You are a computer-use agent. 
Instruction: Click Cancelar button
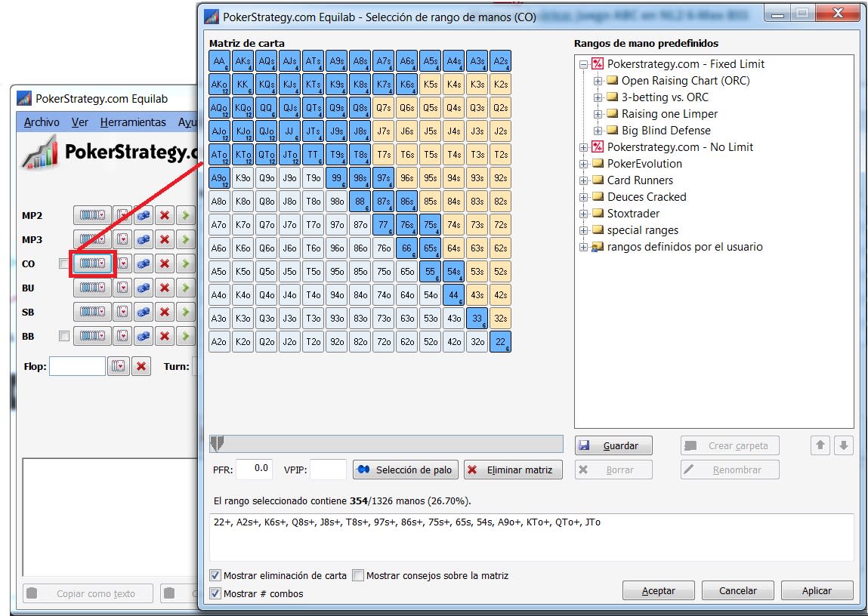point(737,590)
